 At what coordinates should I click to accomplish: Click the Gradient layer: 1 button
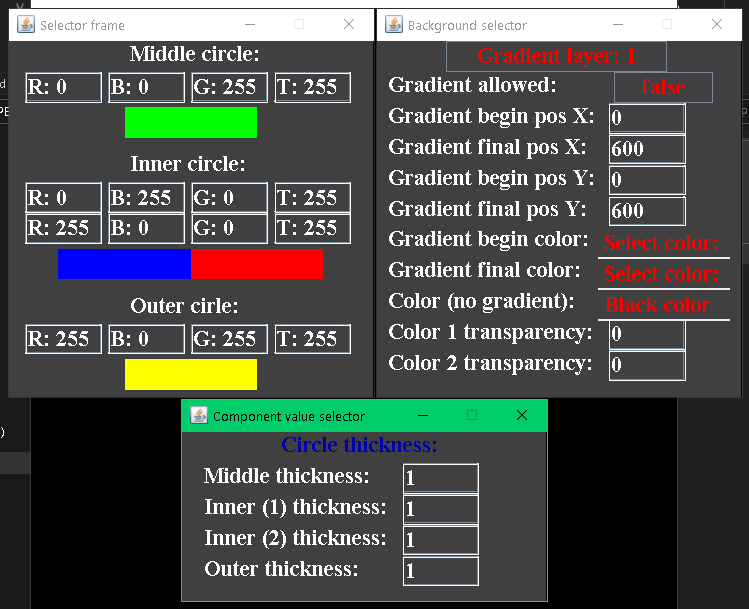[x=556, y=56]
